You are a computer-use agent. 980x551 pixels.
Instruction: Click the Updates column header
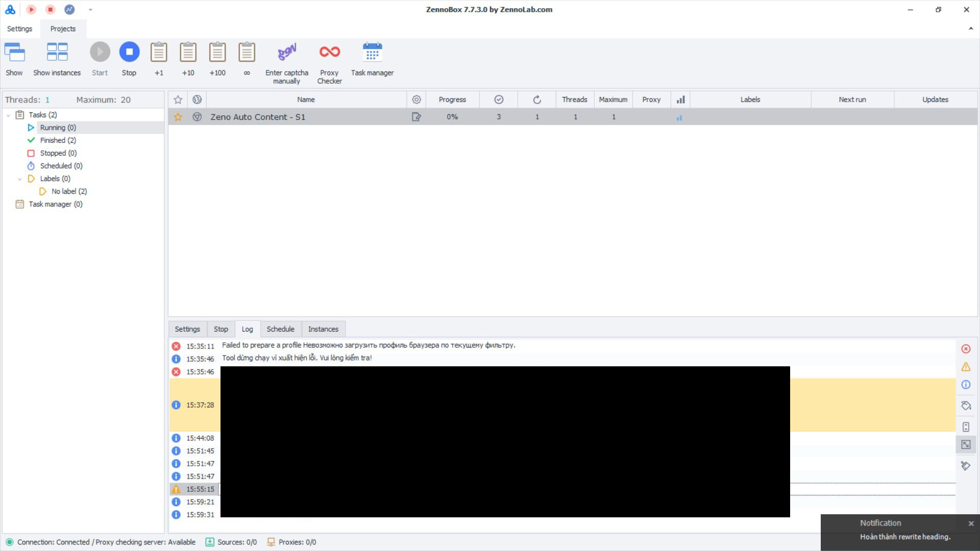click(936, 99)
